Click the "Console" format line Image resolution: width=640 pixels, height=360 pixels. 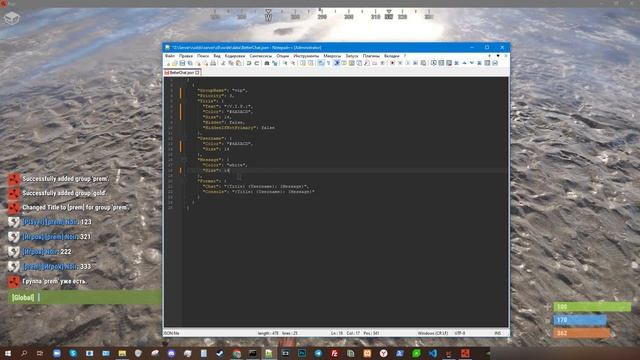click(x=258, y=191)
